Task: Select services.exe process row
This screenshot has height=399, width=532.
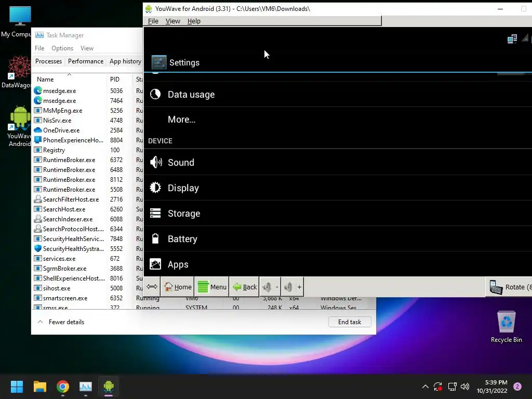Action: 88,259
